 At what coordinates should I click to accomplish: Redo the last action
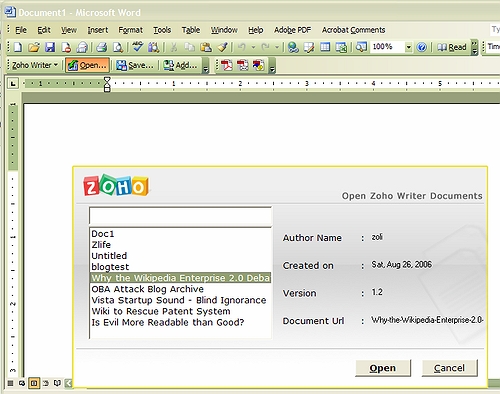[x=266, y=47]
